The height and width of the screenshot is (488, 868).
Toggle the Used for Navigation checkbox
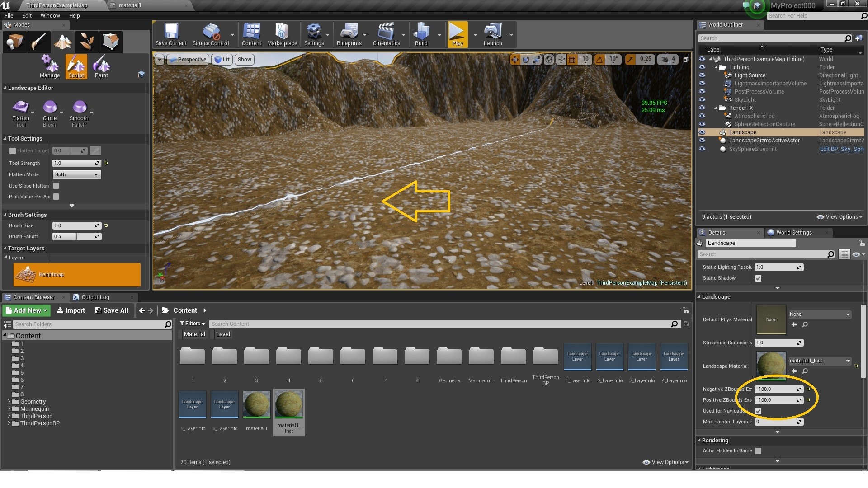tap(758, 411)
